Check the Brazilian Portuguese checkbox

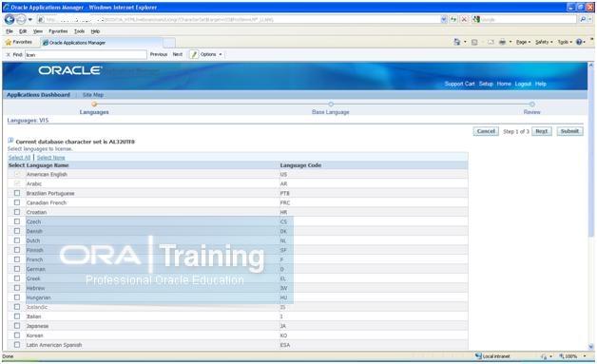[17, 193]
